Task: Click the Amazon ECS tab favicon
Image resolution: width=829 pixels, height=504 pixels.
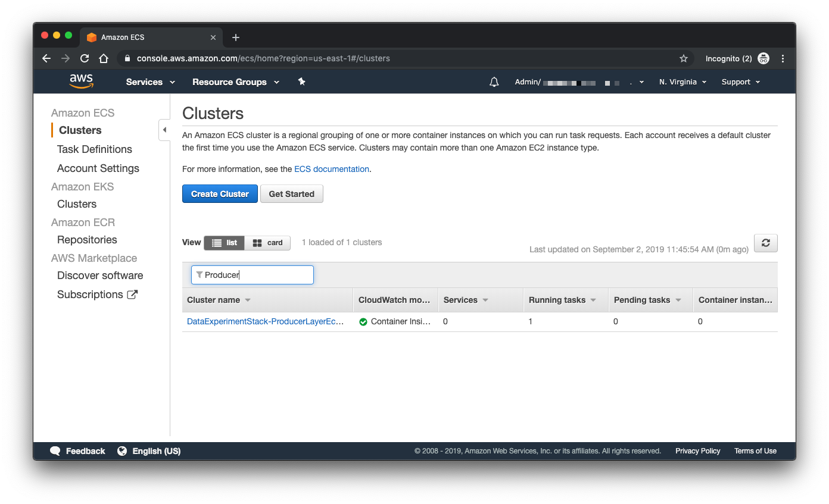Action: (x=92, y=37)
